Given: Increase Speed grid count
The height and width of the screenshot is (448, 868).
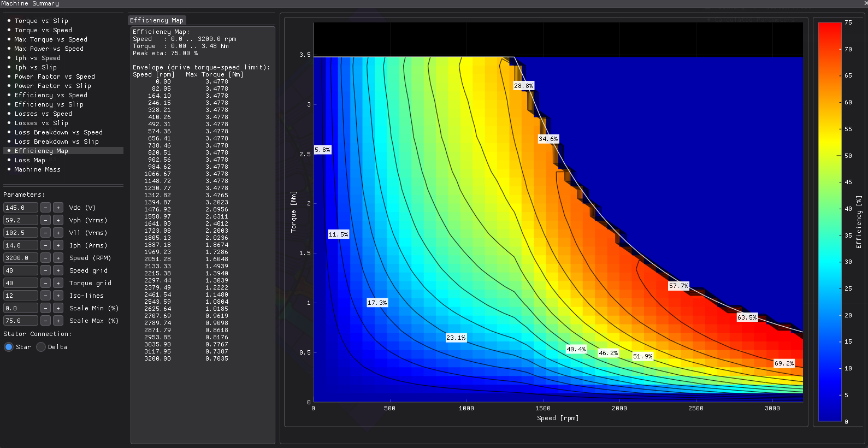Looking at the screenshot, I should 58,270.
